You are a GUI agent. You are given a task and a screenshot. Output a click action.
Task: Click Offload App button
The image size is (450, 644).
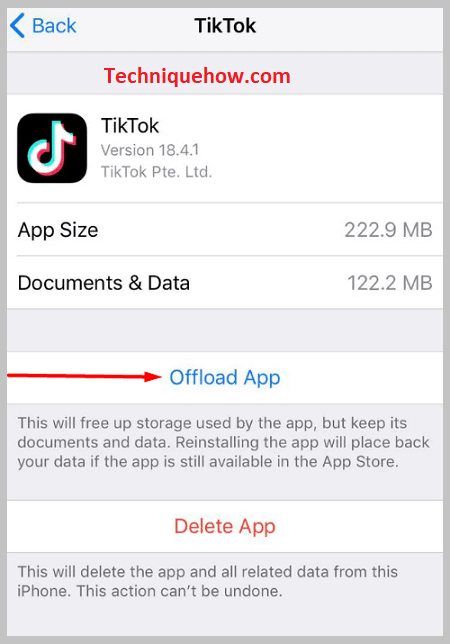coord(225,378)
